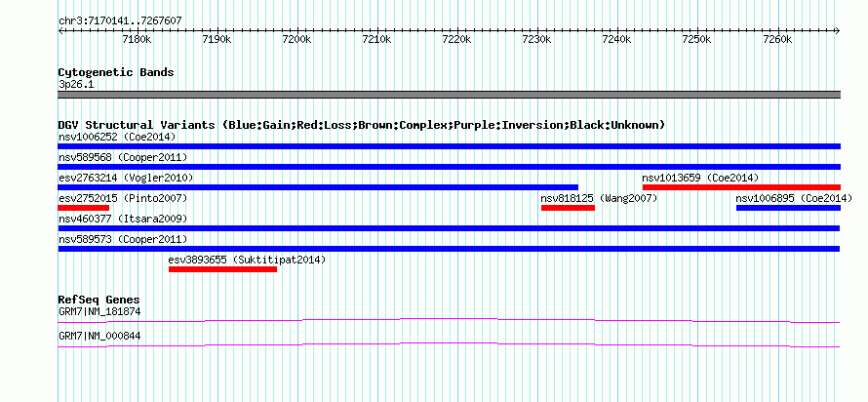Click the 7230k ruler tick label

tap(536, 40)
